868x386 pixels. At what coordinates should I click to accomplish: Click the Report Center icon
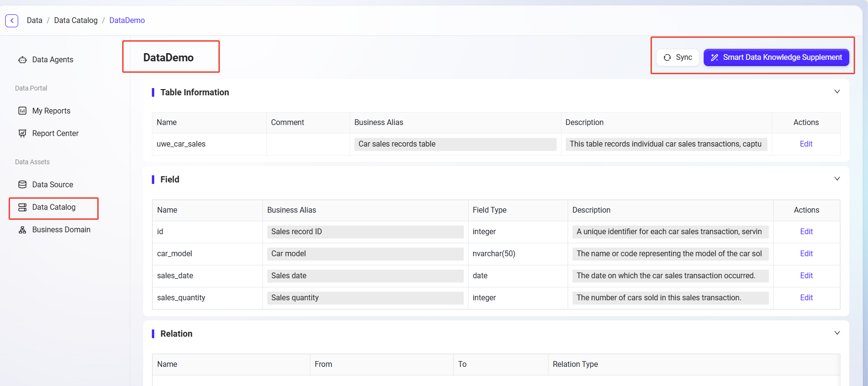click(23, 134)
